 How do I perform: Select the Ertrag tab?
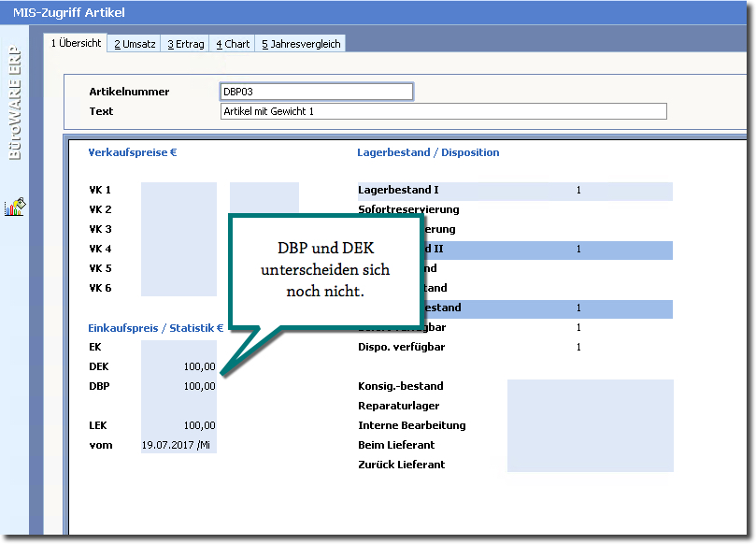(x=186, y=44)
